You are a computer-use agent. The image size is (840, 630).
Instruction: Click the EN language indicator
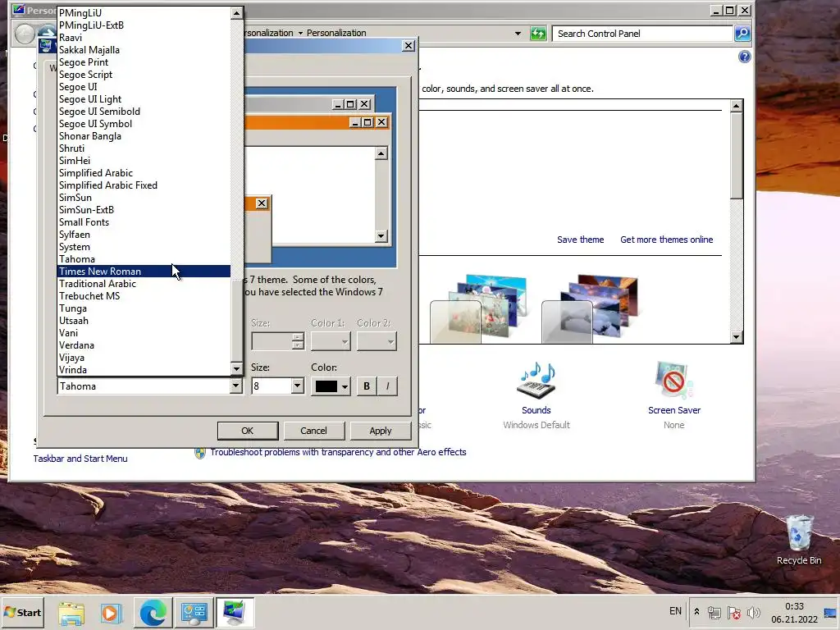click(x=675, y=611)
